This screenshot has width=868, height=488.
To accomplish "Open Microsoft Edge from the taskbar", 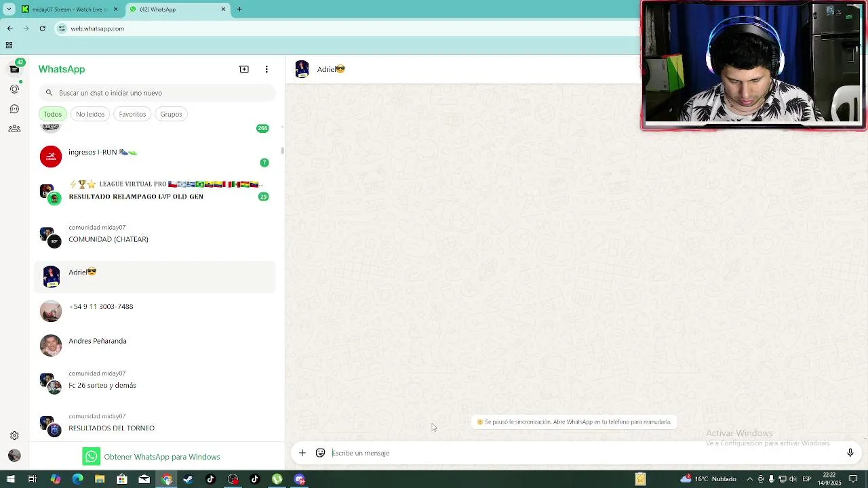I will coord(77,479).
